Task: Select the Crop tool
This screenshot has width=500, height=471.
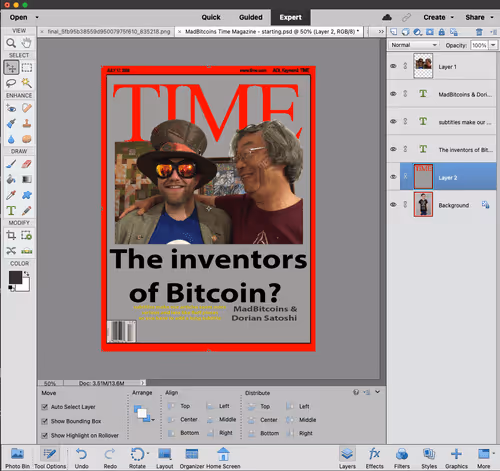Action: [x=11, y=235]
